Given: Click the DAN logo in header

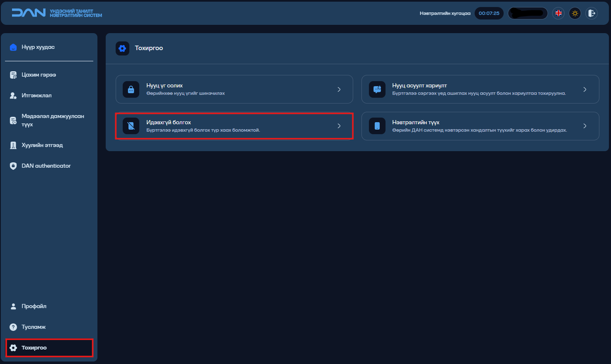Looking at the screenshot, I should (x=29, y=13).
